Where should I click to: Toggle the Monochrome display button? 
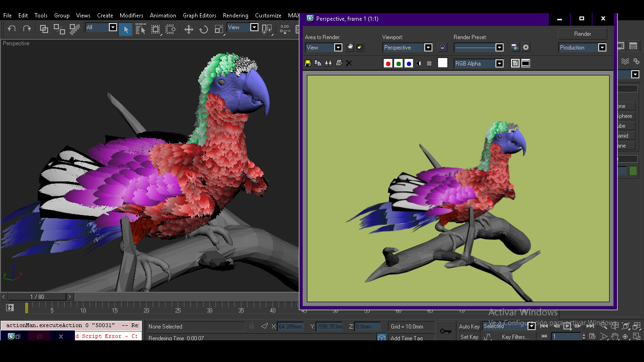(429, 64)
